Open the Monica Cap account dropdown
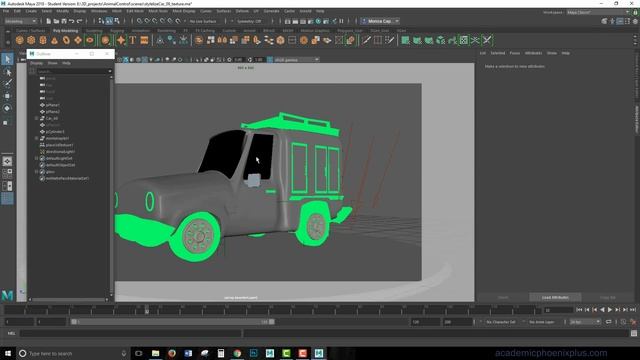 tap(380, 21)
